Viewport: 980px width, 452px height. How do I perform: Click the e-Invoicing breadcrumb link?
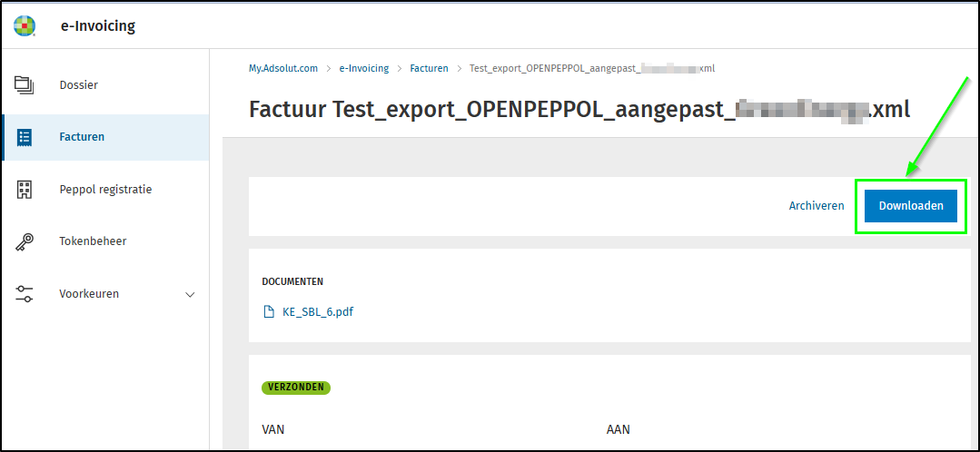[363, 68]
